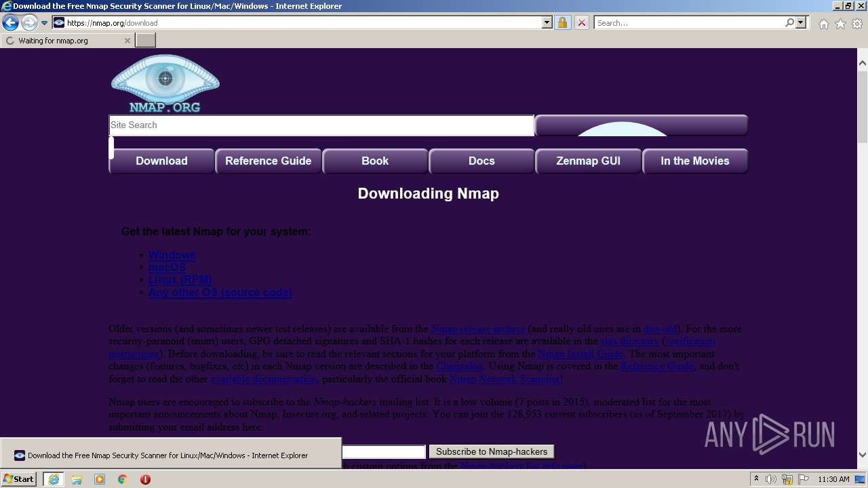Open the Reference Guide navigation button
The width and height of the screenshot is (868, 488).
(269, 161)
